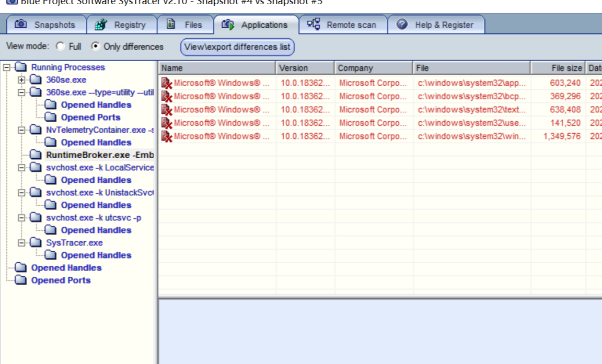Viewport: 602px width, 364px height.
Task: Click the NvTelemetryContainer.exe folder icon
Action: click(36, 130)
